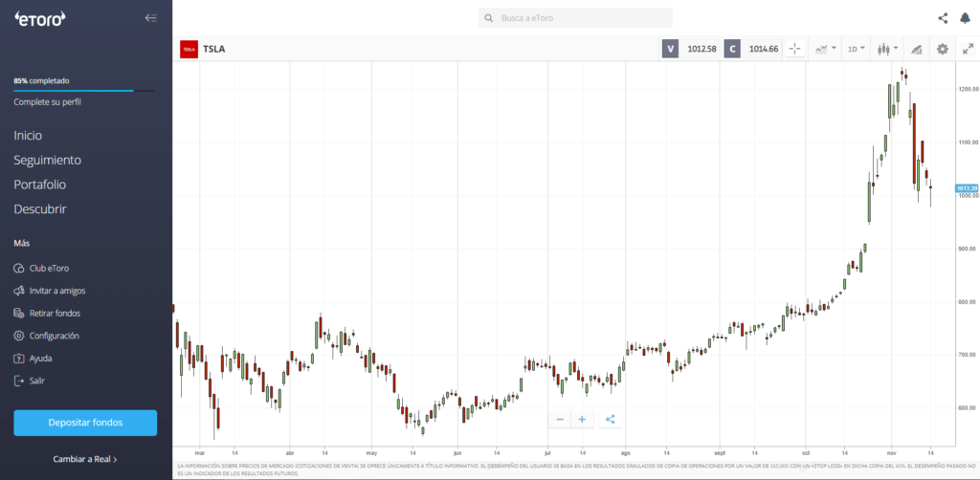The image size is (980, 480).
Task: Click the 1014.66 buy price
Action: (763, 49)
